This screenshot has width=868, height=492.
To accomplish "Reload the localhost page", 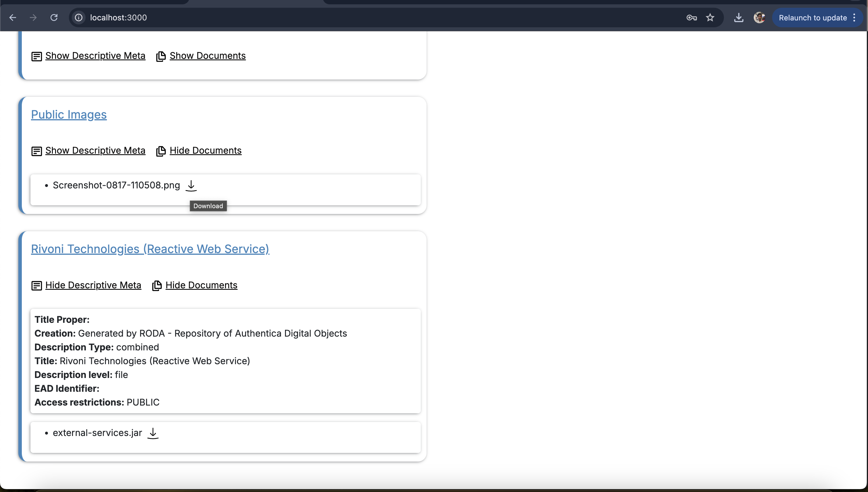I will [54, 18].
